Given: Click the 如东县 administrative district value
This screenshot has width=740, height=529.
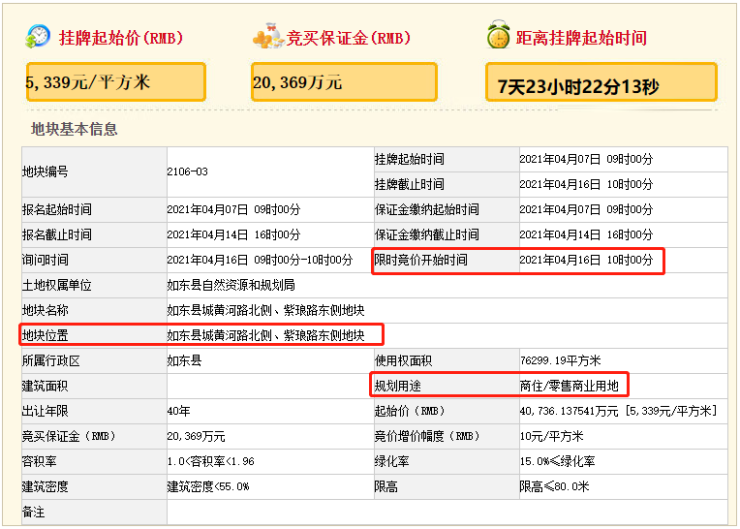Looking at the screenshot, I should tap(185, 361).
